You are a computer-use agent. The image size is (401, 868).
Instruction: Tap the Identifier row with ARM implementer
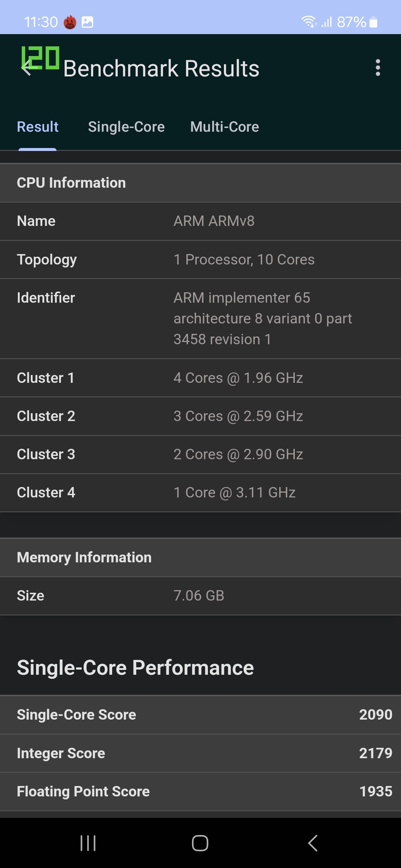[x=200, y=319]
